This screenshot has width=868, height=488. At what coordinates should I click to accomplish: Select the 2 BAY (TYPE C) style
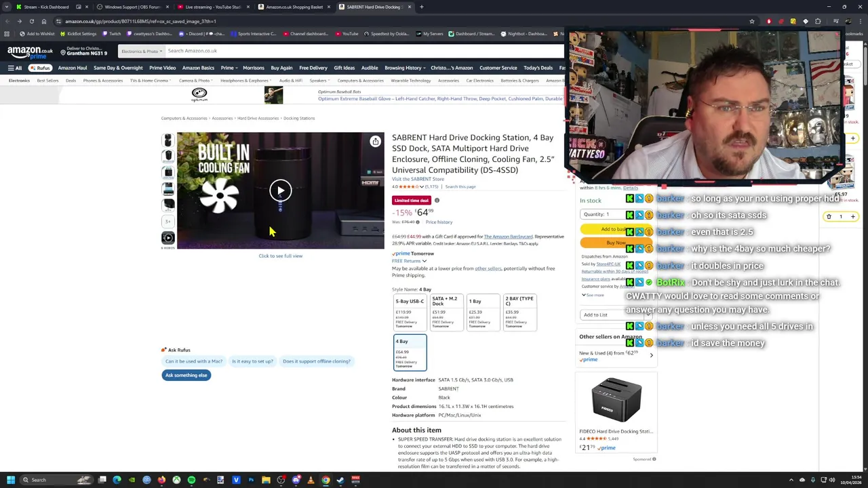[519, 312]
